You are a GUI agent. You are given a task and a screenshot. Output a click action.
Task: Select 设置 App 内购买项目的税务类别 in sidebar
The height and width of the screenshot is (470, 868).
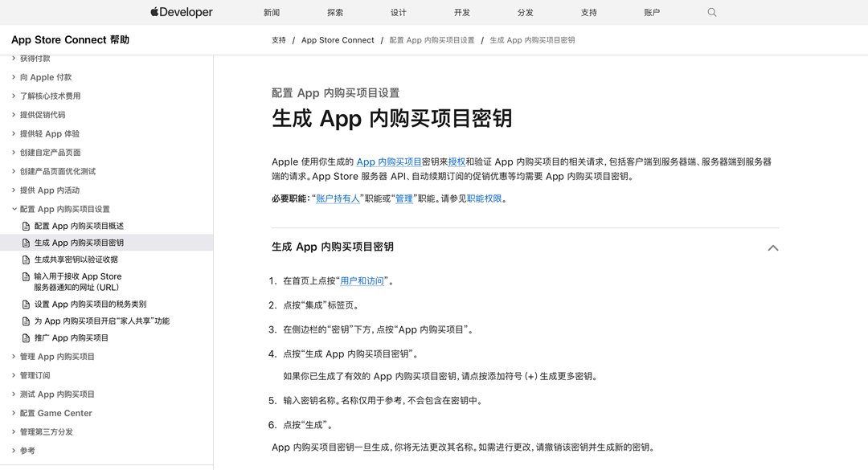pyautogui.click(x=90, y=304)
